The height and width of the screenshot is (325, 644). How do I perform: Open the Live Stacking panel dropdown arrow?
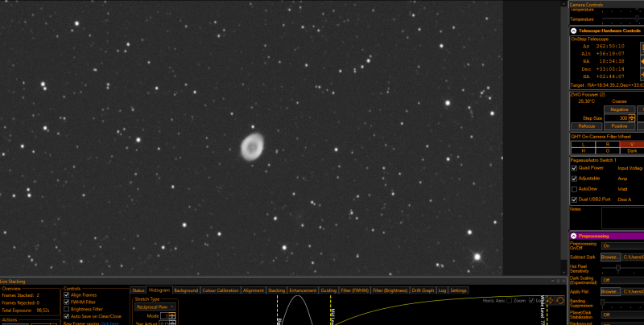coord(554,282)
